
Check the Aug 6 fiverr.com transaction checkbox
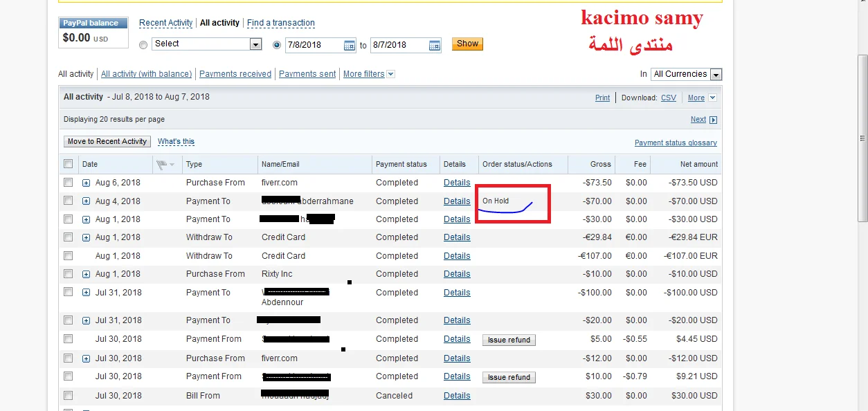pos(68,183)
